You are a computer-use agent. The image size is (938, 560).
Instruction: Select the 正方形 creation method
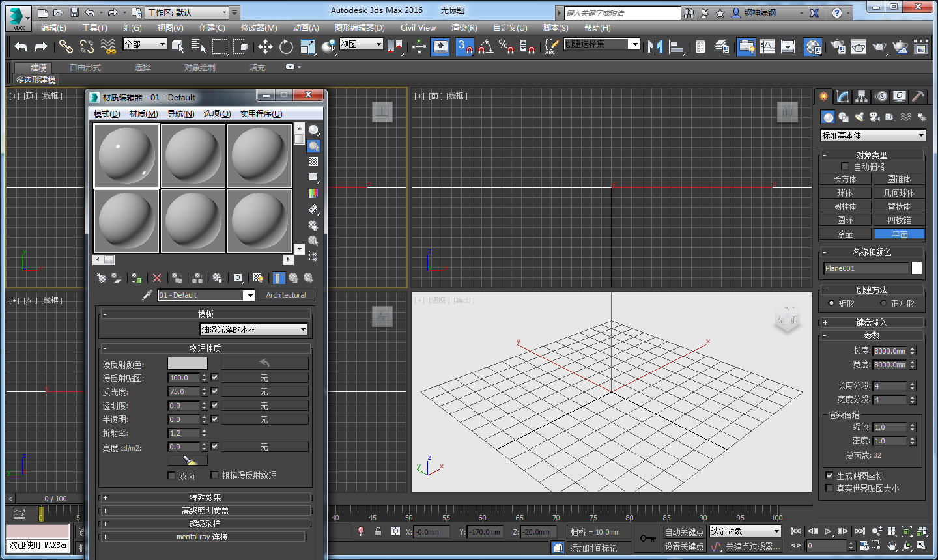tap(883, 303)
